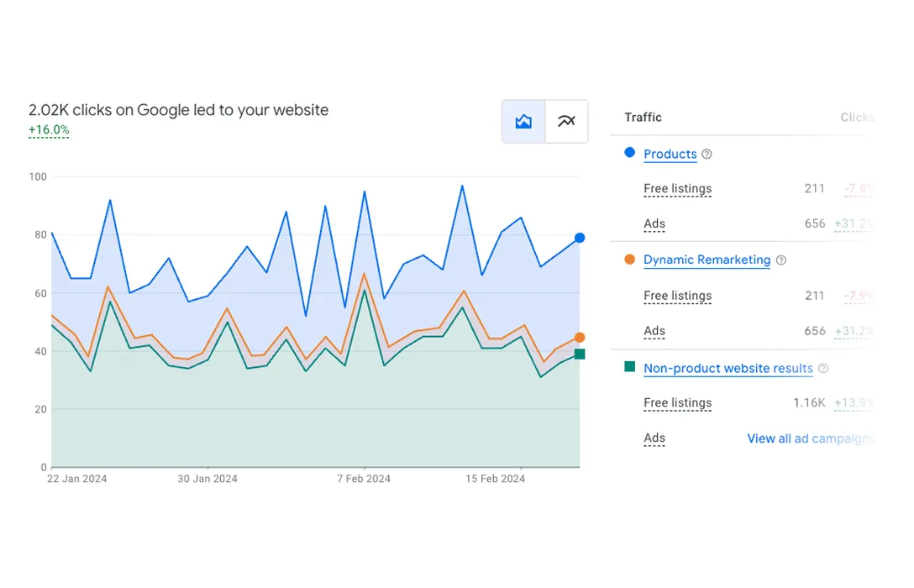914x588 pixels.
Task: Select the orange Dynamic Remarketing legend dot
Action: click(629, 260)
